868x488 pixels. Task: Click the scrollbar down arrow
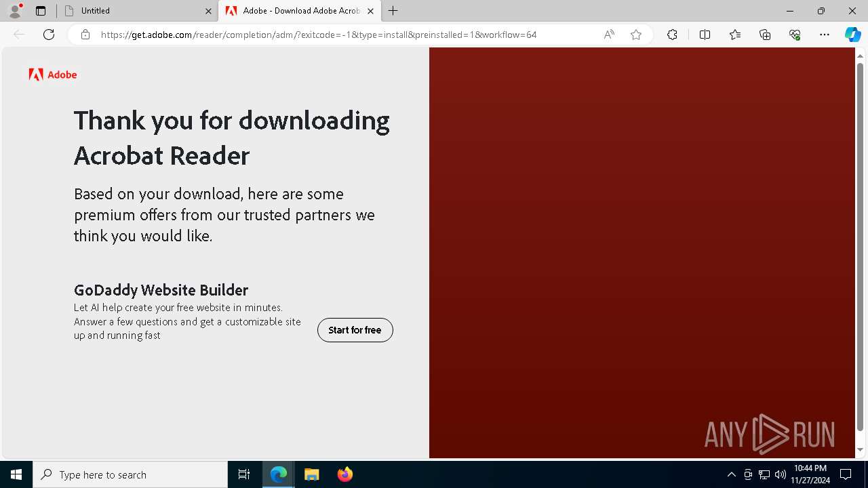pos(861,450)
